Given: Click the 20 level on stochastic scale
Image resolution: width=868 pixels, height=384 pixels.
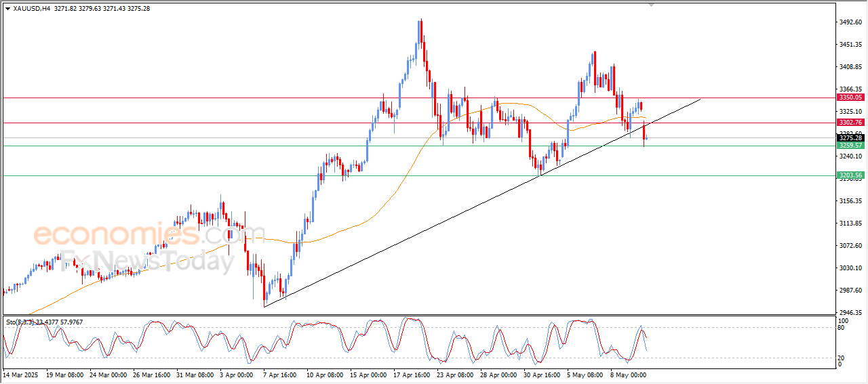Looking at the screenshot, I should [842, 358].
